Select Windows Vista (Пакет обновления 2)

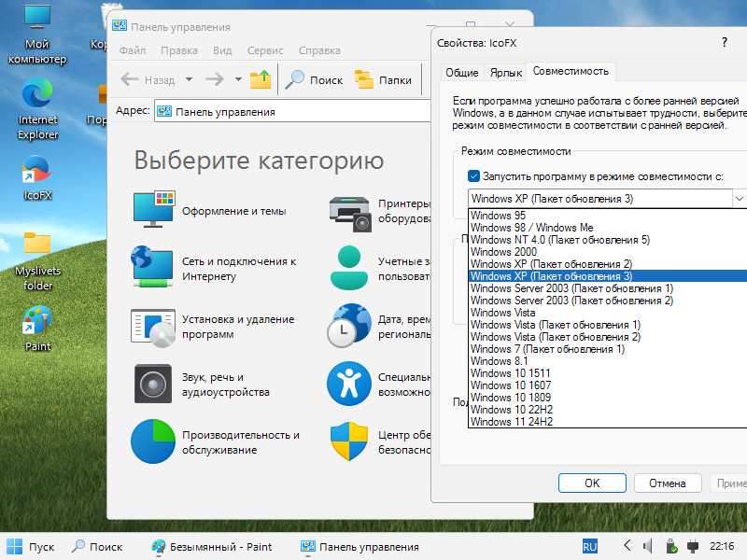pos(608,337)
